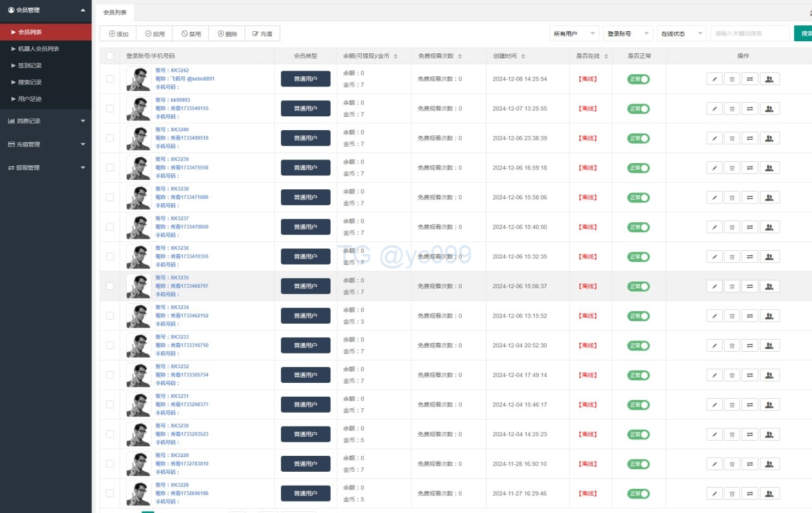Click the 添加 button
The height and width of the screenshot is (513, 812).
tap(118, 34)
